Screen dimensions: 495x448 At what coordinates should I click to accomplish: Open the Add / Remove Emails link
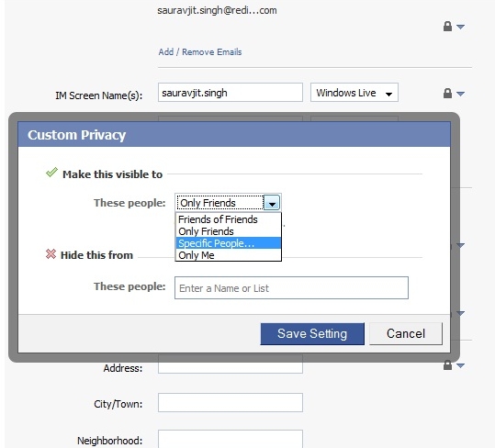pyautogui.click(x=200, y=51)
